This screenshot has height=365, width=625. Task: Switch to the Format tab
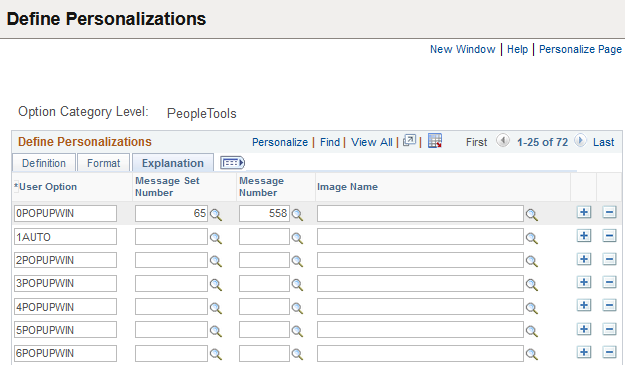(x=103, y=163)
